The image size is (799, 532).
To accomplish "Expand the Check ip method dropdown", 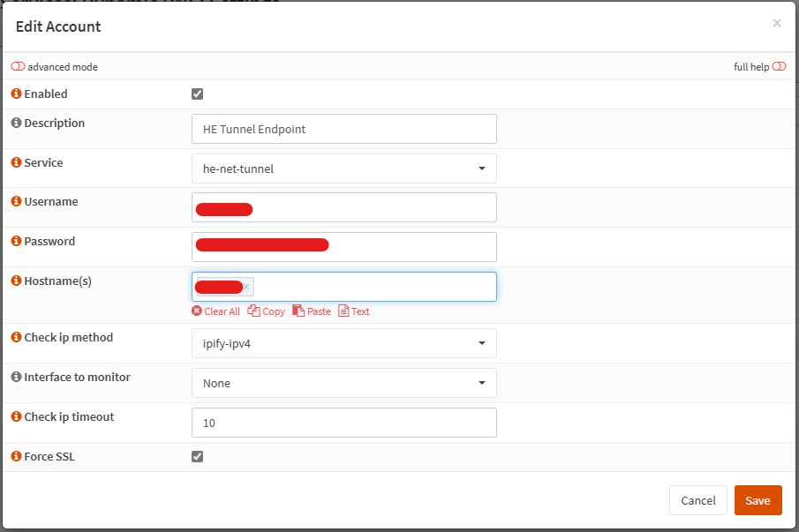I will 343,343.
